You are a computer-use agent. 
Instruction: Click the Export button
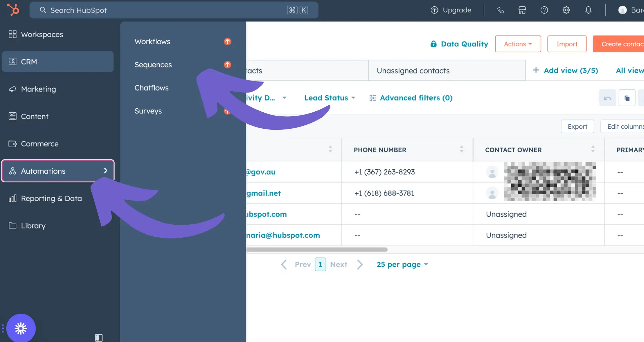click(x=577, y=126)
